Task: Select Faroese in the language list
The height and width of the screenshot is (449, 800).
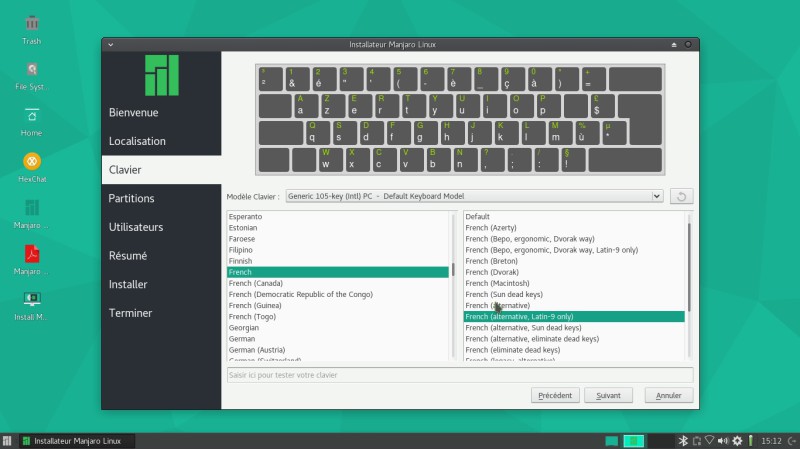Action: pyautogui.click(x=338, y=239)
